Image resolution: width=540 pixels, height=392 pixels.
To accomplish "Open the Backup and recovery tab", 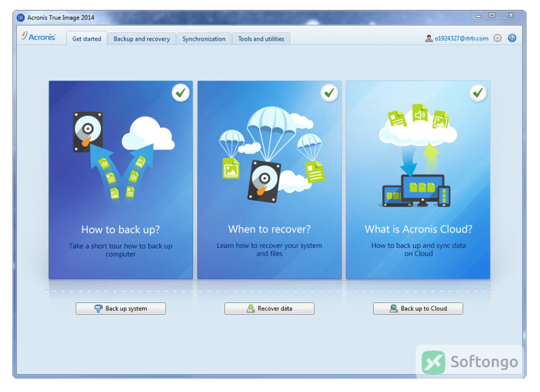I will [141, 39].
